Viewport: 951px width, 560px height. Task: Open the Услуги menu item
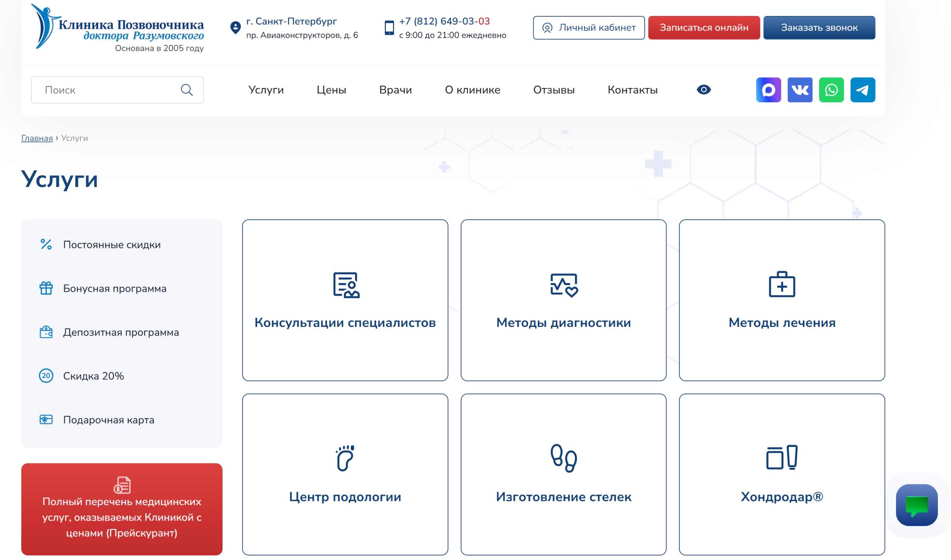[266, 90]
